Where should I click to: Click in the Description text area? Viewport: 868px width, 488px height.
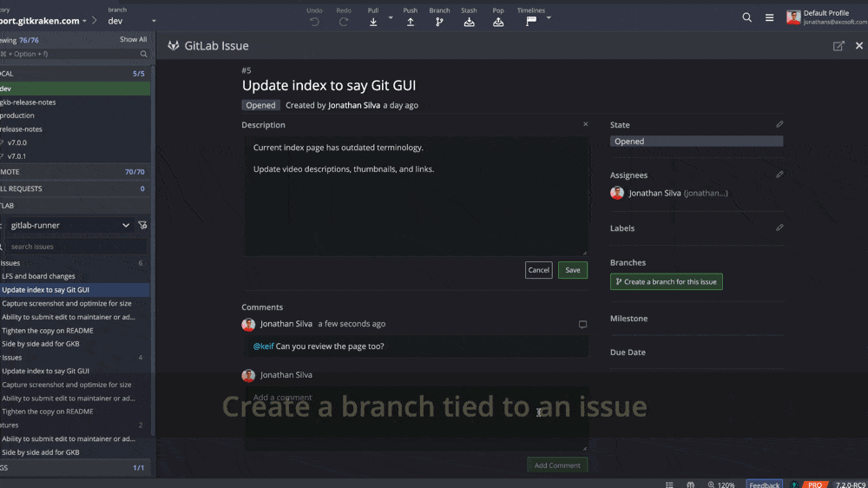coord(417,196)
